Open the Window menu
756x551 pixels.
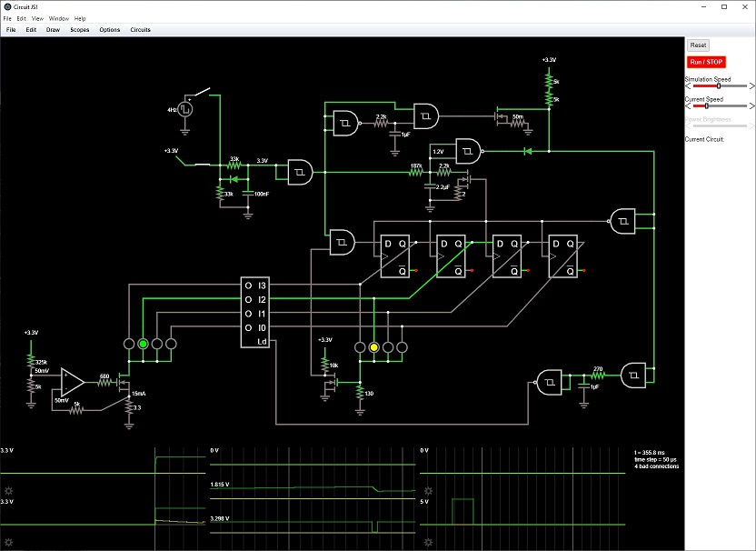tap(59, 18)
